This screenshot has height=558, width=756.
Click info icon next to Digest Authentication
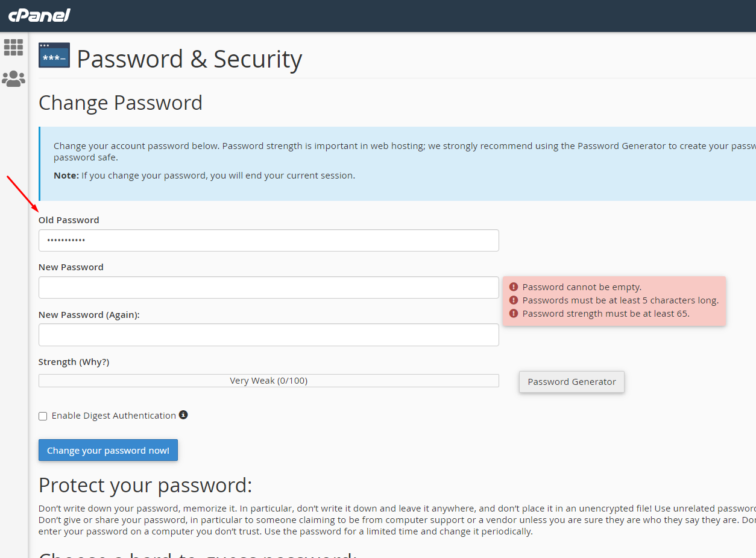click(183, 415)
